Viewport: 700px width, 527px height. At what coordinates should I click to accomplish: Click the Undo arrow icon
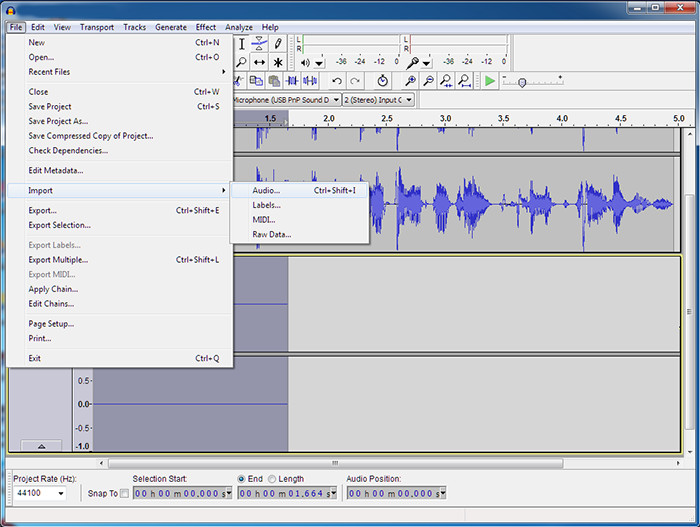tap(337, 81)
